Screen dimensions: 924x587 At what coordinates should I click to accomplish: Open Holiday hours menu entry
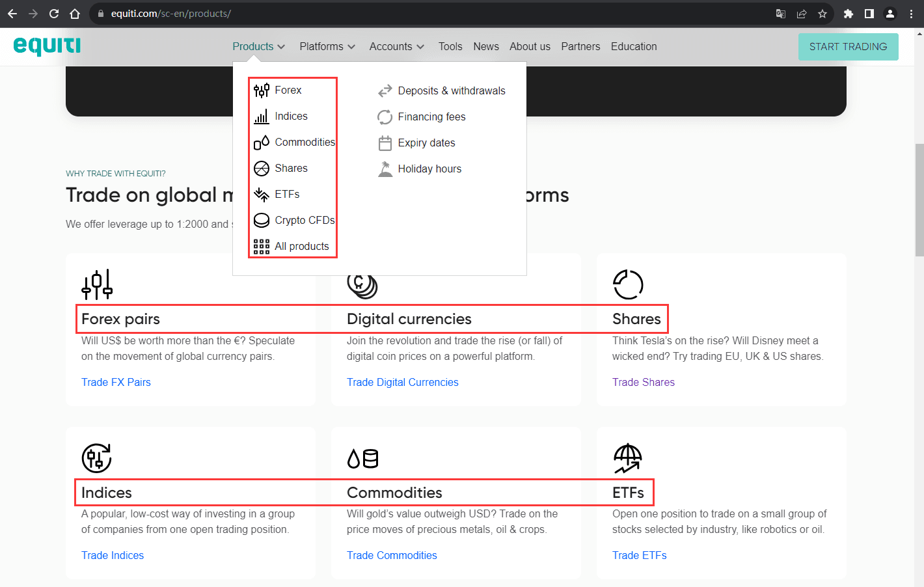pos(429,169)
